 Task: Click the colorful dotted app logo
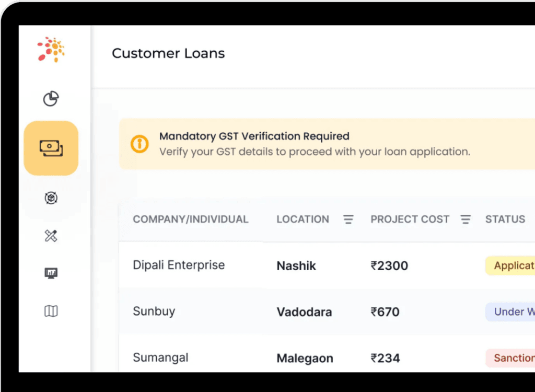(51, 50)
